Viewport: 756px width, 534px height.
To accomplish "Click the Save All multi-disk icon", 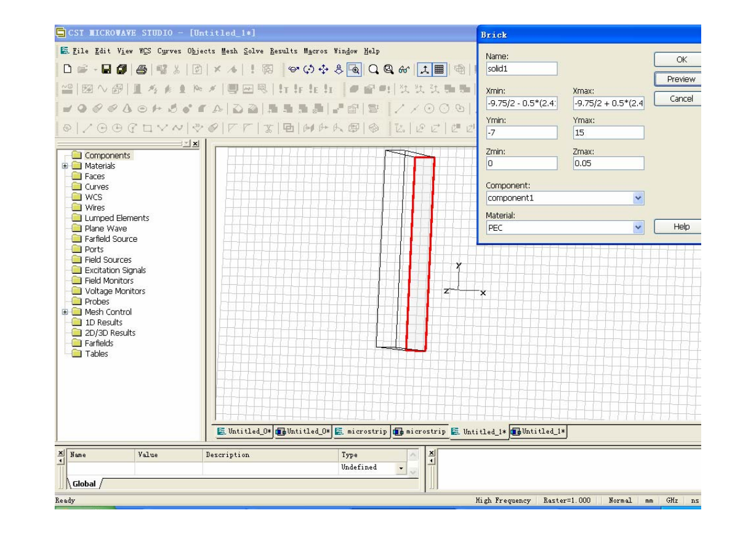I will click(121, 70).
